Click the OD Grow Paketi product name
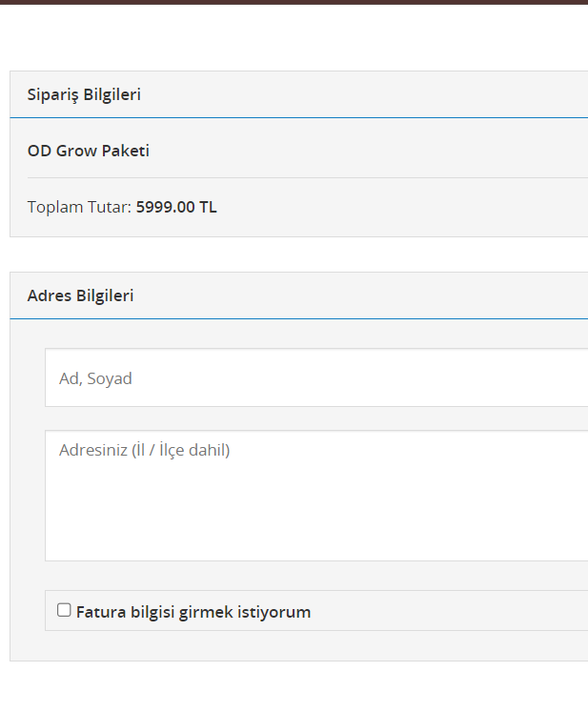Screen dimensions: 588x712 (88, 151)
